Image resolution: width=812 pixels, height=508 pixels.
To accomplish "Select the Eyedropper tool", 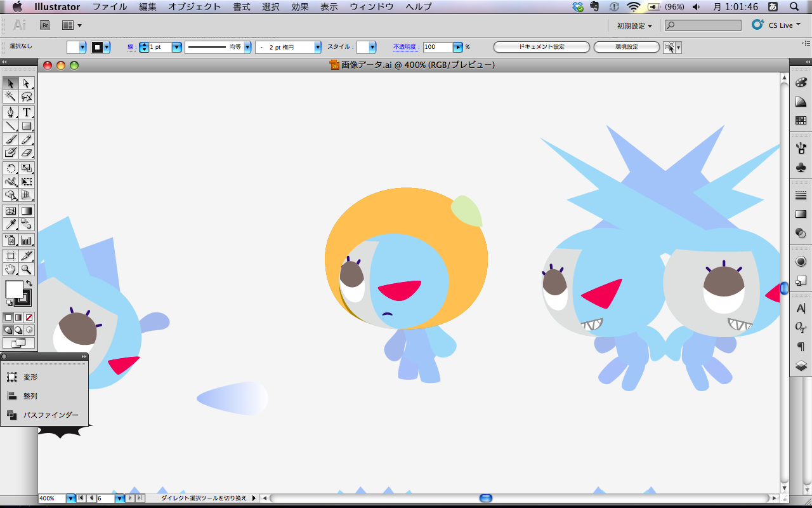I will (11, 224).
